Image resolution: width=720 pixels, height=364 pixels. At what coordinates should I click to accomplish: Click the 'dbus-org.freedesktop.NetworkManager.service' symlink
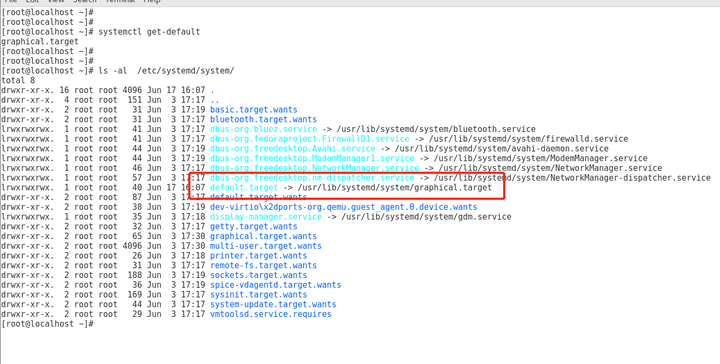(x=314, y=168)
